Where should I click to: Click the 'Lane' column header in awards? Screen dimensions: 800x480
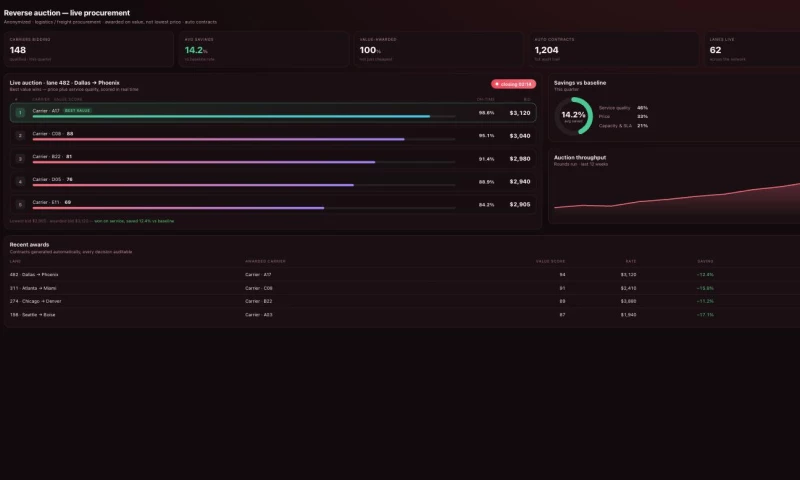[x=15, y=261]
